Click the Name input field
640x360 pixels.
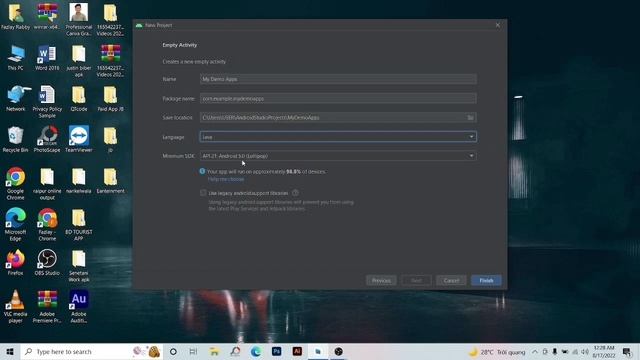pyautogui.click(x=338, y=79)
